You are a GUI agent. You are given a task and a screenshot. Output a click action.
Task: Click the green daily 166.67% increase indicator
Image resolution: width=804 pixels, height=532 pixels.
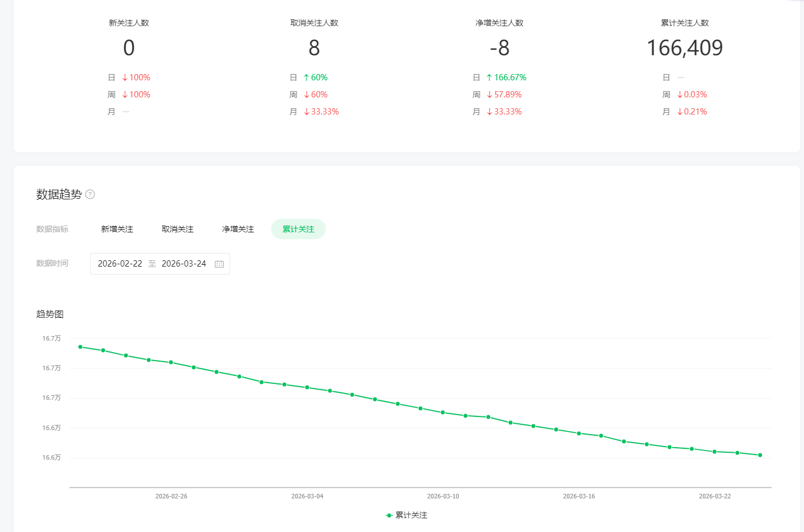point(506,77)
